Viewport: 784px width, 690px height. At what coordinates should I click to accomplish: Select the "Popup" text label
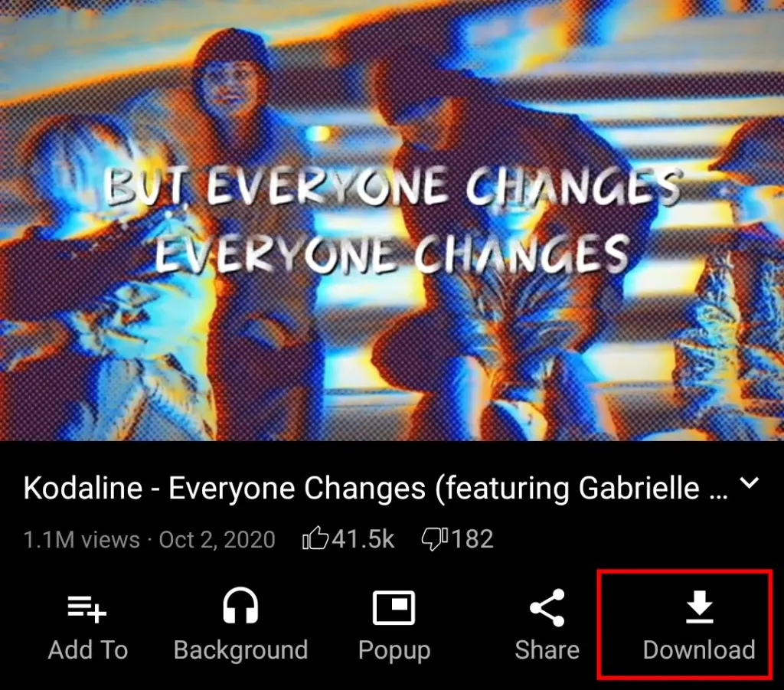pyautogui.click(x=394, y=651)
